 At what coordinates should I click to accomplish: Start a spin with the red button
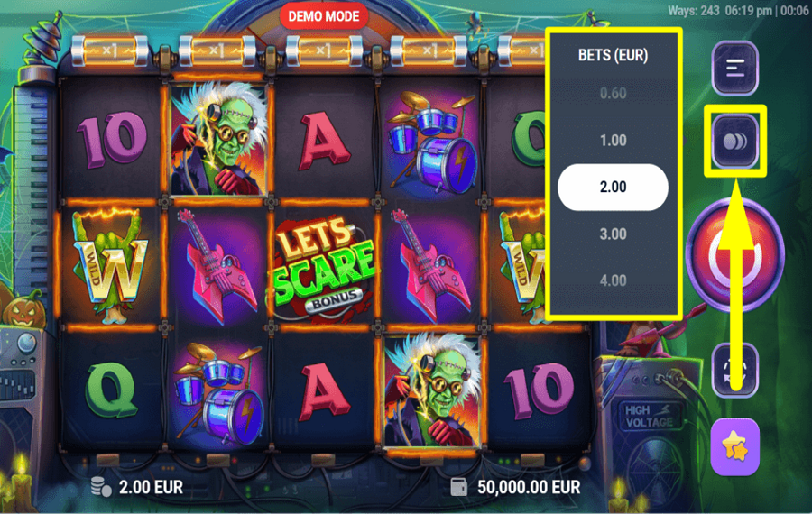coord(734,253)
